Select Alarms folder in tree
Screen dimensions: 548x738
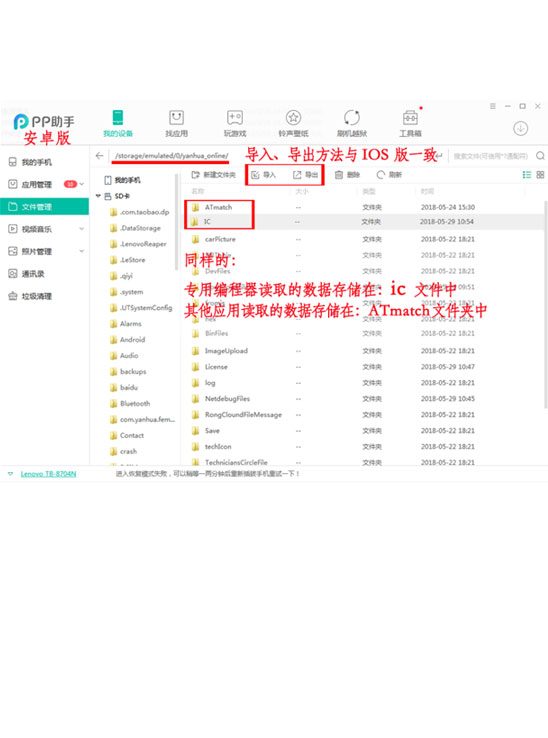click(x=125, y=324)
